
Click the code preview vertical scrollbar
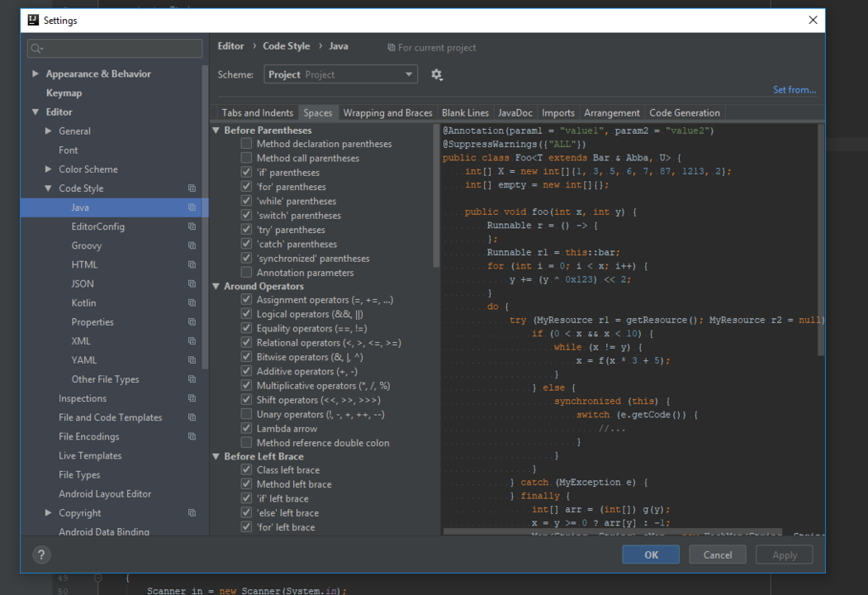click(821, 240)
